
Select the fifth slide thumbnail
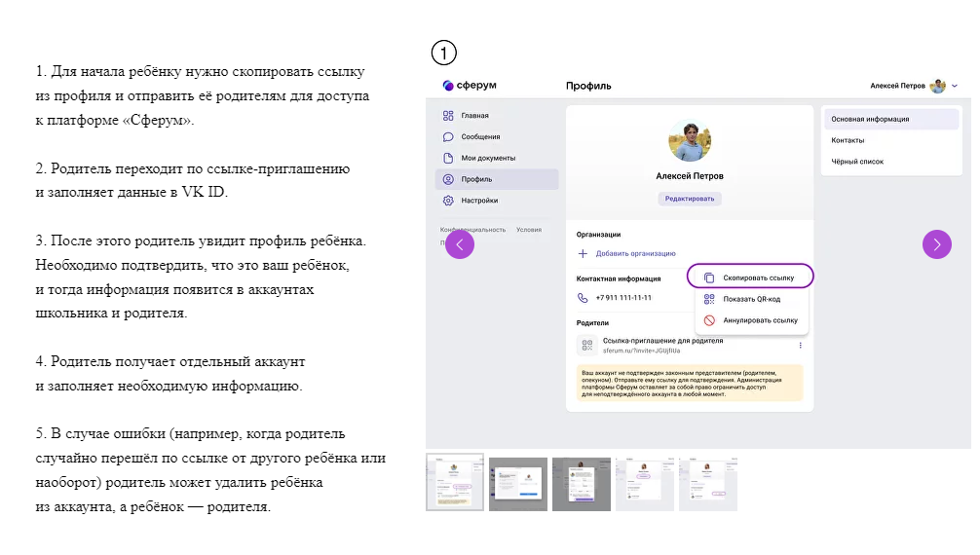pyautogui.click(x=708, y=484)
